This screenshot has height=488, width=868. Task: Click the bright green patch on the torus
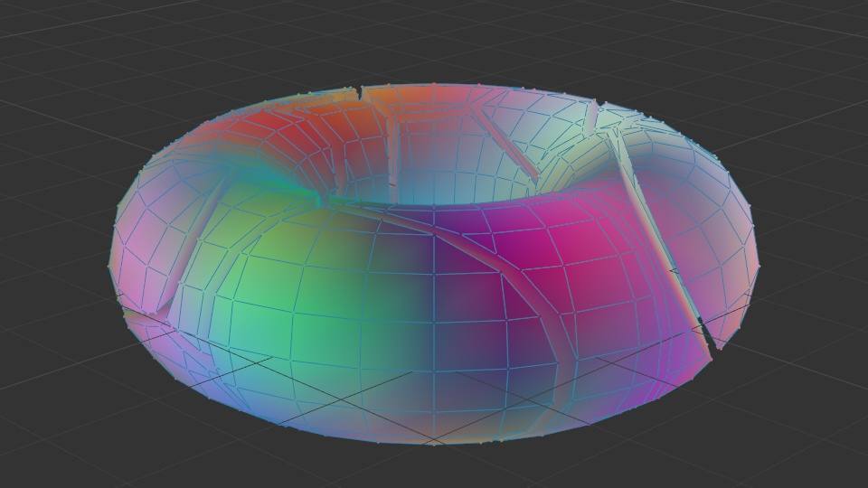pyautogui.click(x=298, y=289)
